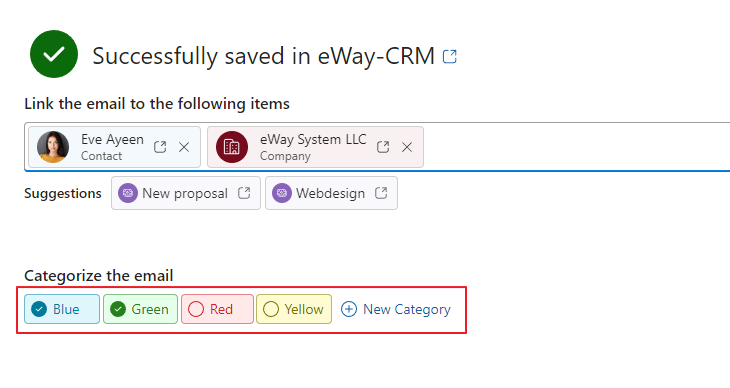Open New proposal suggestion in new window
This screenshot has height=388, width=730.
click(x=244, y=193)
